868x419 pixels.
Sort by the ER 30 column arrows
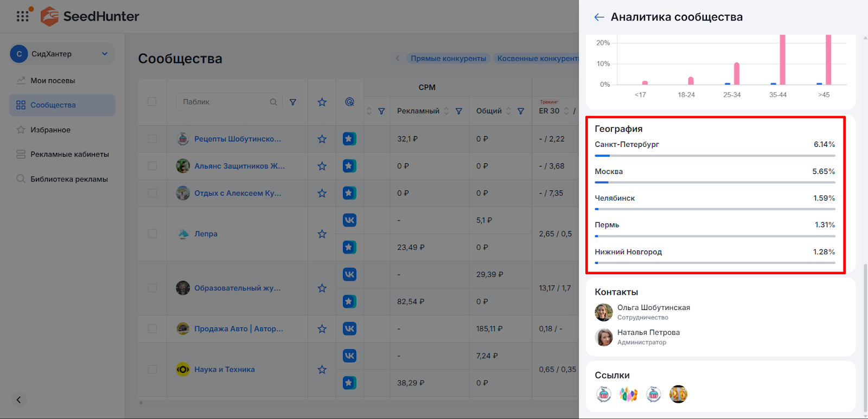click(x=566, y=111)
